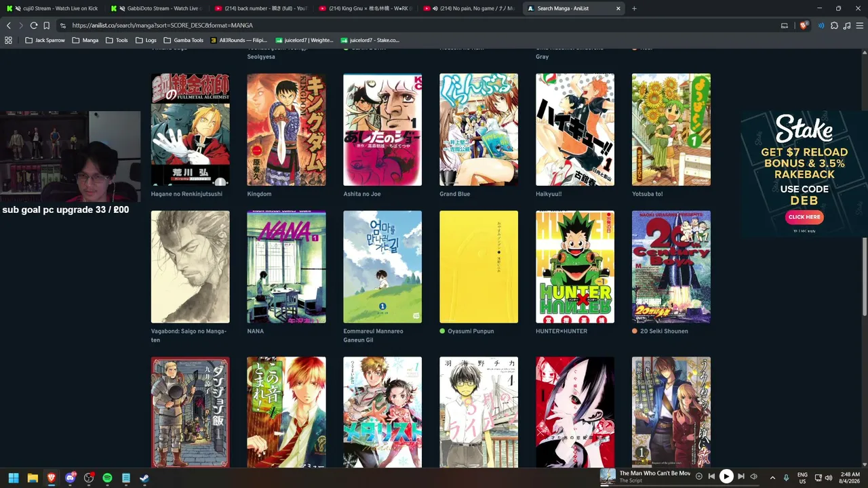This screenshot has height=488, width=868.
Task: Open the Kingdom manga cover
Action: (287, 129)
